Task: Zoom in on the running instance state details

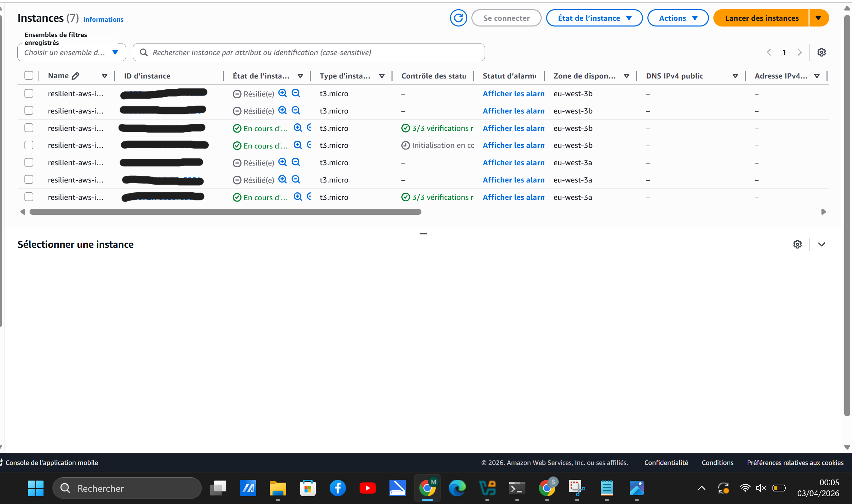Action: point(298,128)
